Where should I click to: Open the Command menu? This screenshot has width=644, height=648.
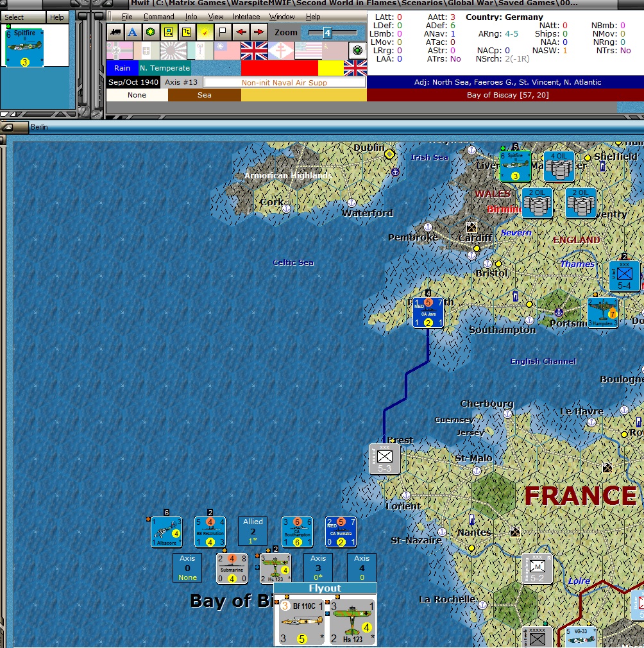click(158, 17)
